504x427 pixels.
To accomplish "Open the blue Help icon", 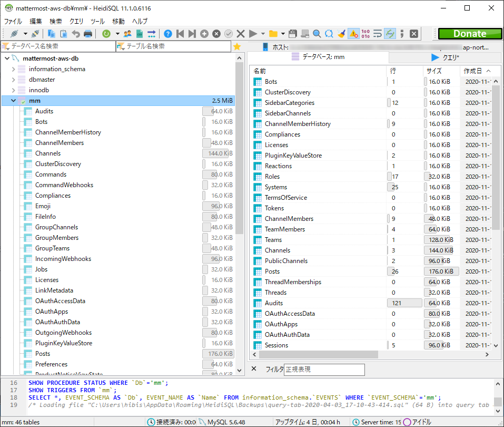I will click(168, 34).
